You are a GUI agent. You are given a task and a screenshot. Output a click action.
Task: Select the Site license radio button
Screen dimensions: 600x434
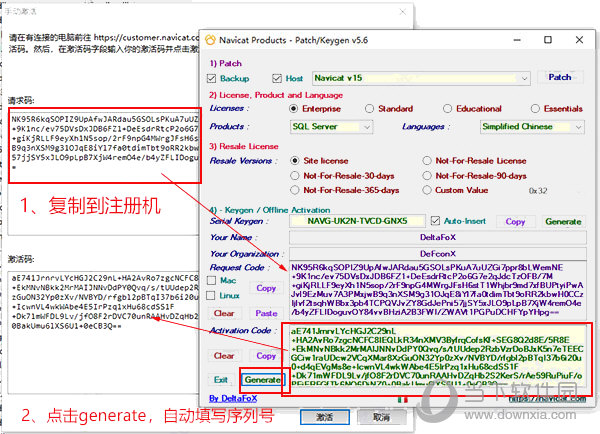295,161
